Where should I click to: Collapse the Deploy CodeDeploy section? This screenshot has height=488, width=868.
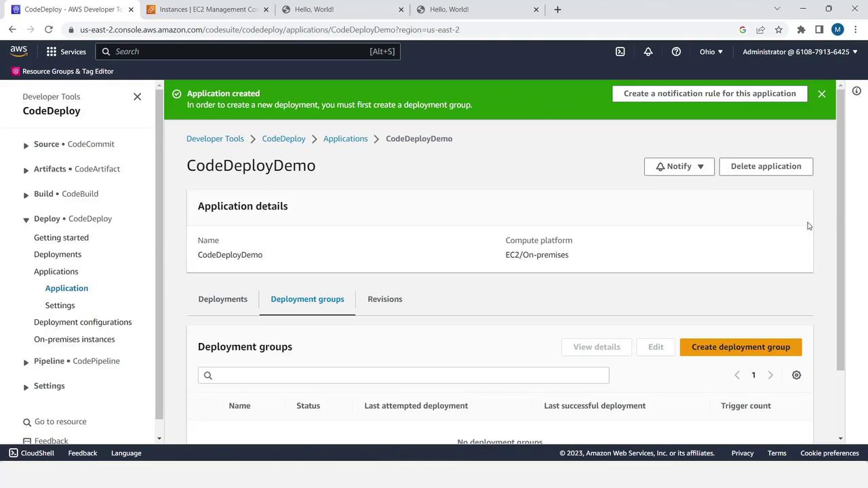(x=26, y=220)
